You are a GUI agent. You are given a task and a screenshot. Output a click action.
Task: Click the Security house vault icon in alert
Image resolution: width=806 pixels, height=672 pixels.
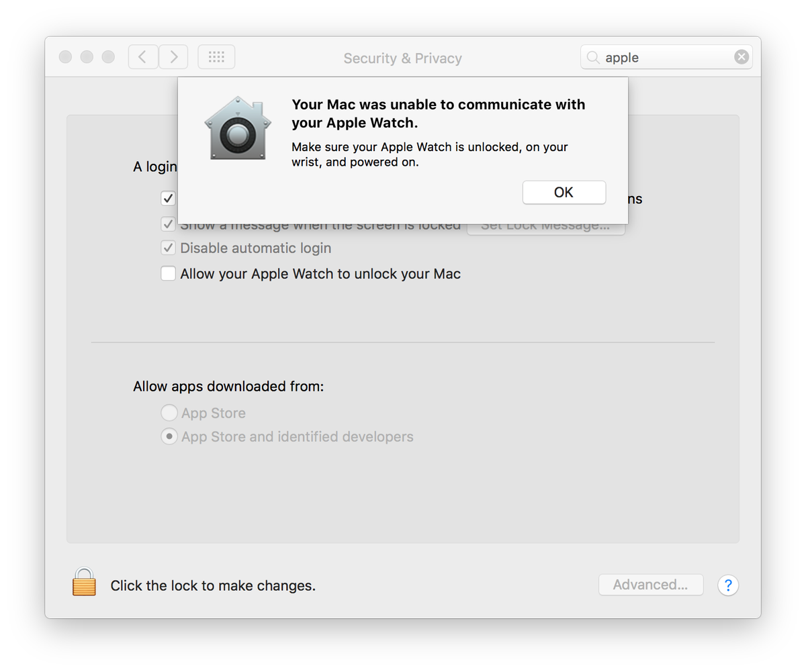click(x=238, y=128)
